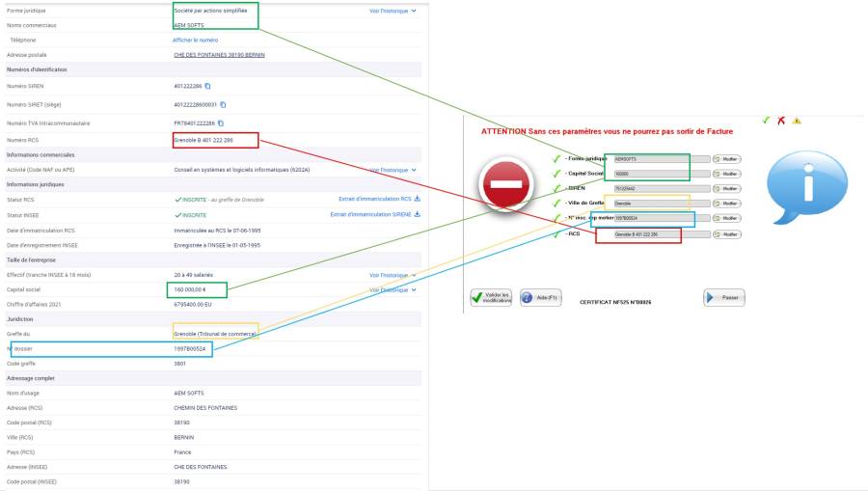
Task: Click the red X icon at top
Action: (781, 121)
